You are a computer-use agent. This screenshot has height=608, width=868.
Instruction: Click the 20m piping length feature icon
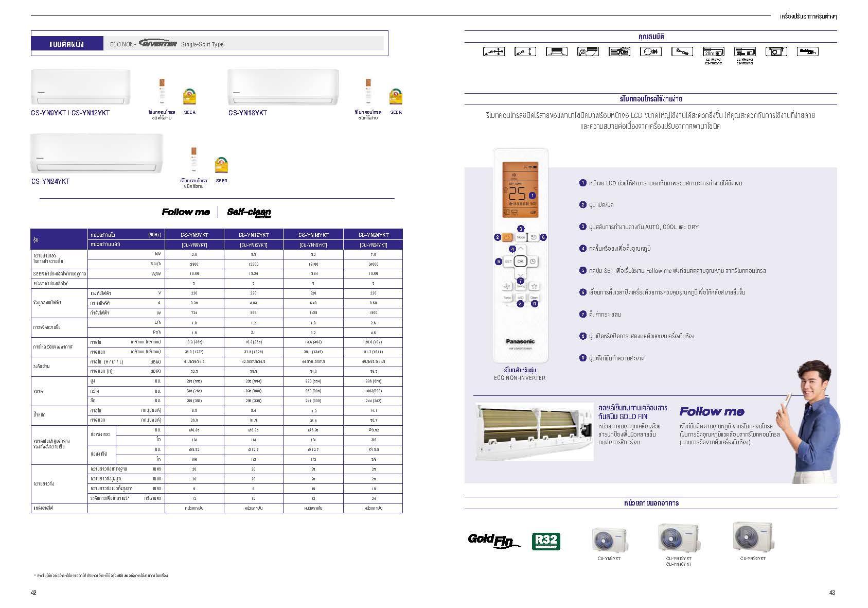click(x=713, y=51)
